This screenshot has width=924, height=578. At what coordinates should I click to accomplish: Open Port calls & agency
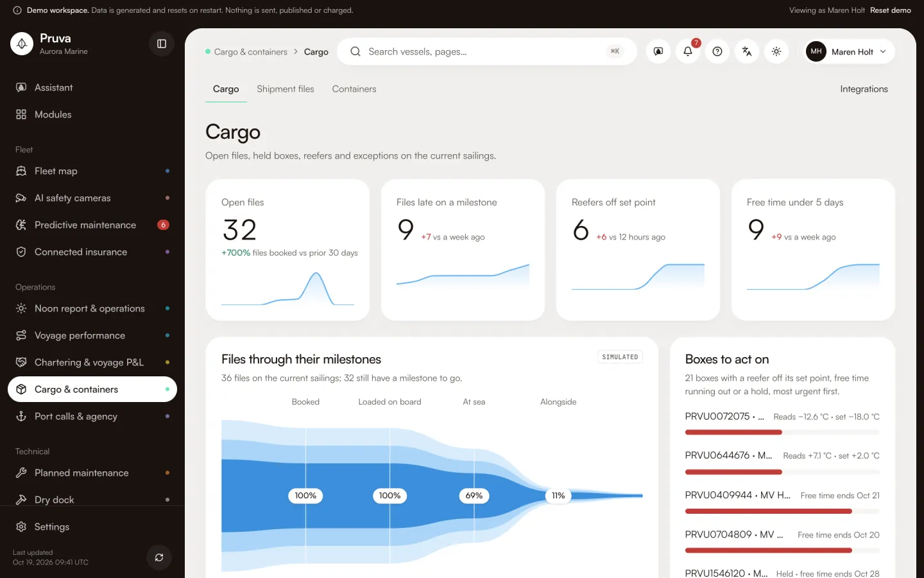coord(92,416)
